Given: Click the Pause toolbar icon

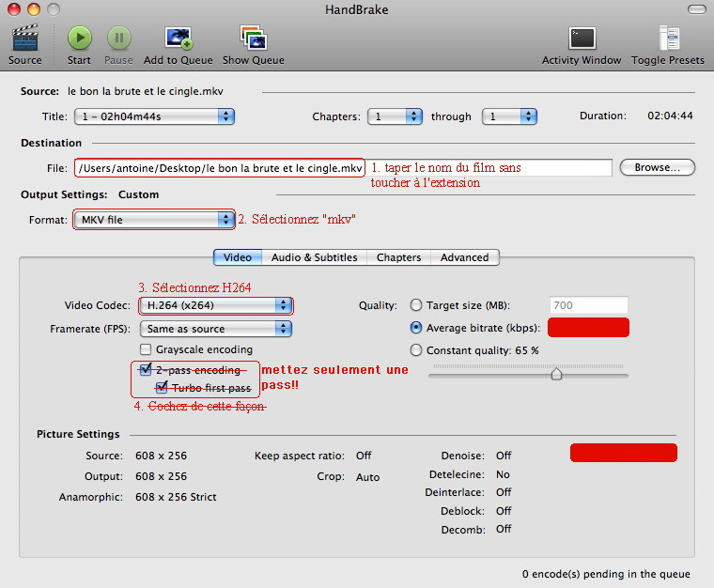Looking at the screenshot, I should point(118,39).
